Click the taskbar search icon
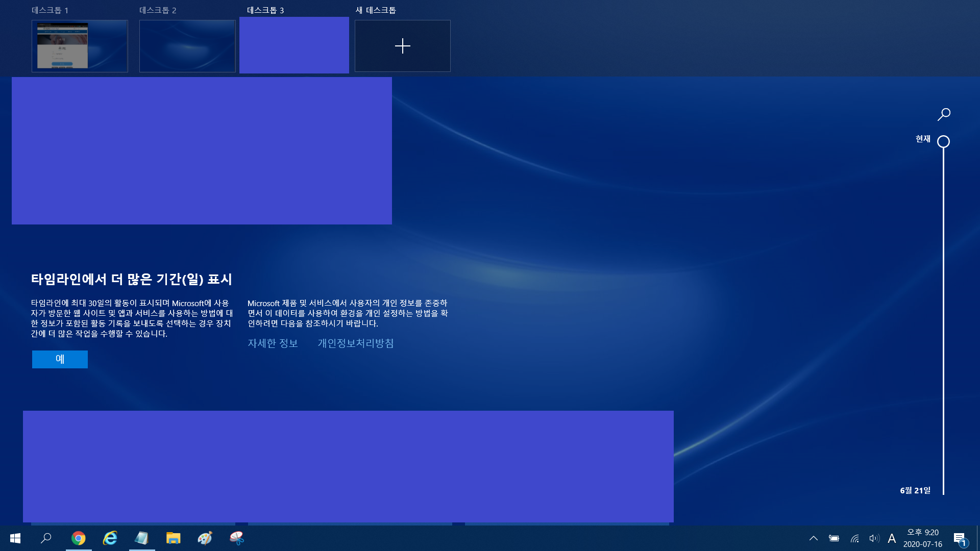The width and height of the screenshot is (980, 551). coord(46,538)
